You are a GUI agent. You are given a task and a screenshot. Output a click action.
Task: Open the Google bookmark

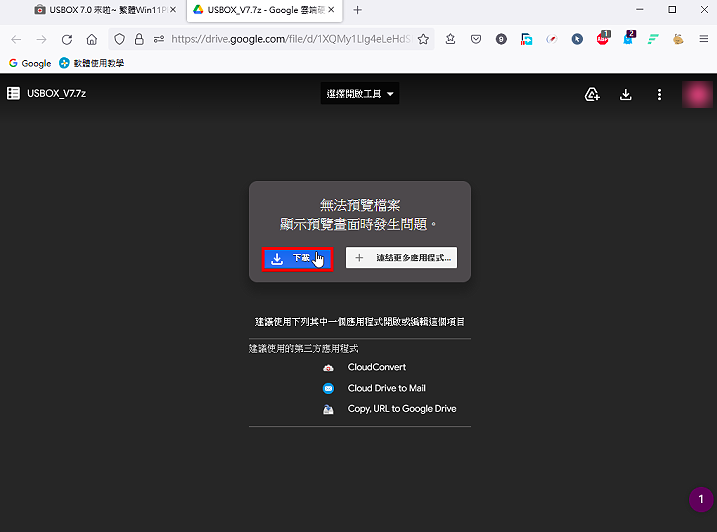tap(30, 63)
